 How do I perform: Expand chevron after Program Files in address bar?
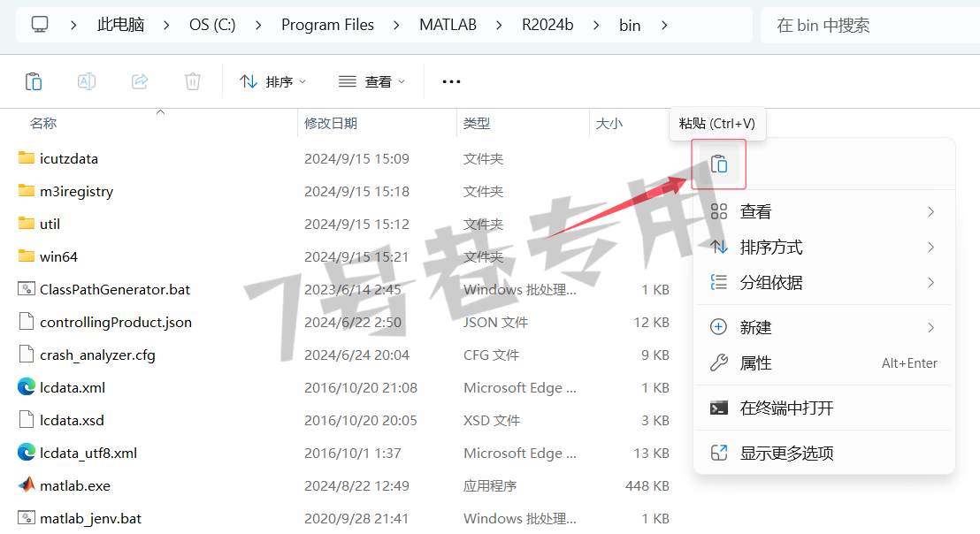pyautogui.click(x=397, y=25)
